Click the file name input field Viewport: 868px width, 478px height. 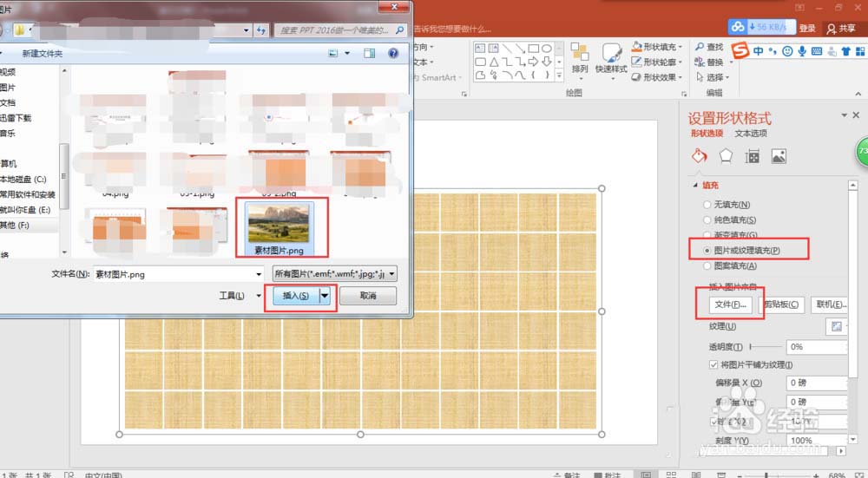(x=174, y=274)
